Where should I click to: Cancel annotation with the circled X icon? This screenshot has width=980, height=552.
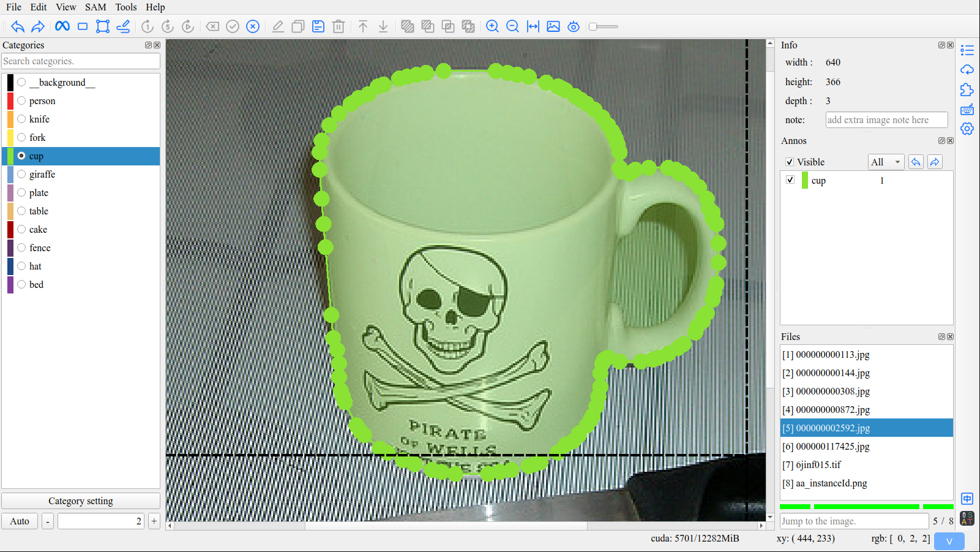pos(253,26)
